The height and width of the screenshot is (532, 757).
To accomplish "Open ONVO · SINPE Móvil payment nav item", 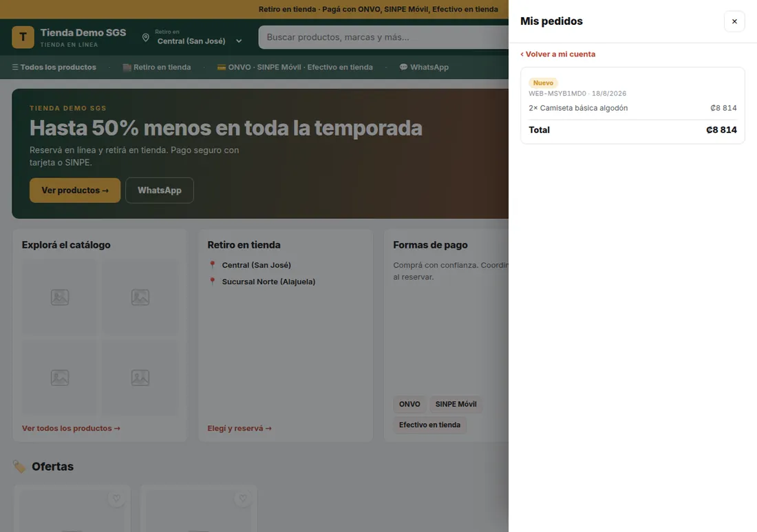I will coord(295,67).
